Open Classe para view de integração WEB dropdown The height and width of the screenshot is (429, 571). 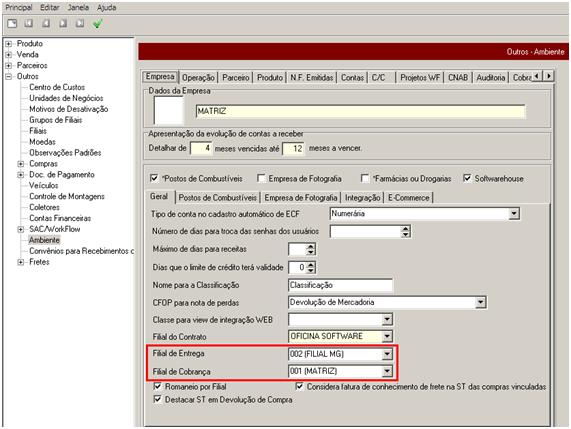click(x=387, y=320)
